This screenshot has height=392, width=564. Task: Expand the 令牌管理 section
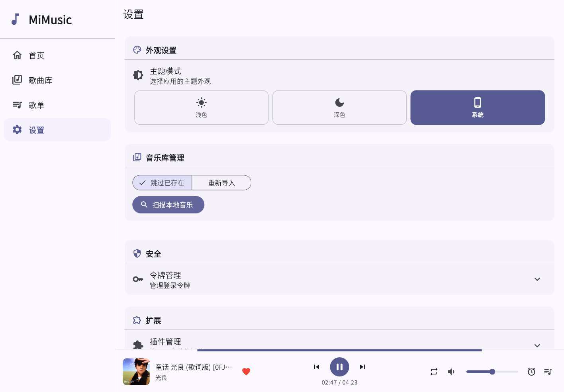(x=537, y=279)
